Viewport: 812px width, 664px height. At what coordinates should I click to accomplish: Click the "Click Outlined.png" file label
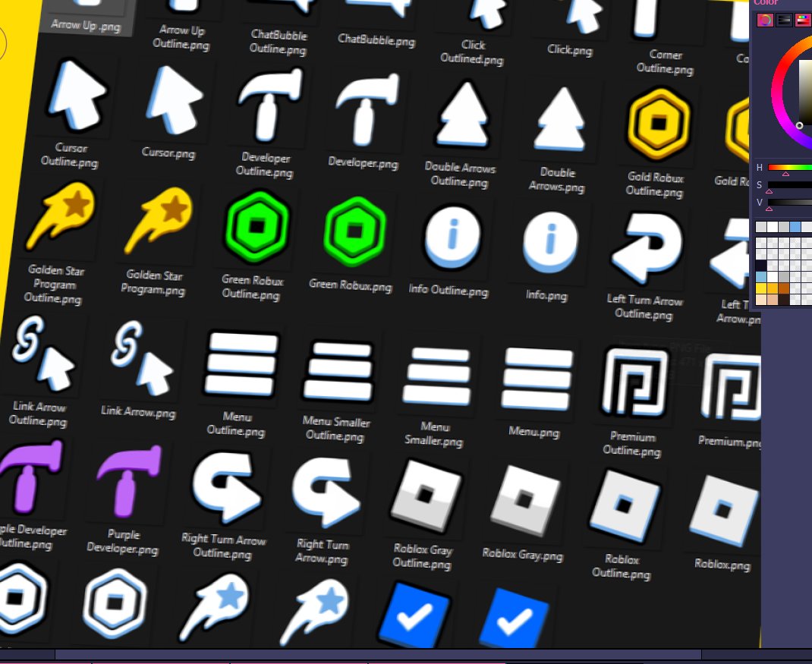tap(472, 52)
